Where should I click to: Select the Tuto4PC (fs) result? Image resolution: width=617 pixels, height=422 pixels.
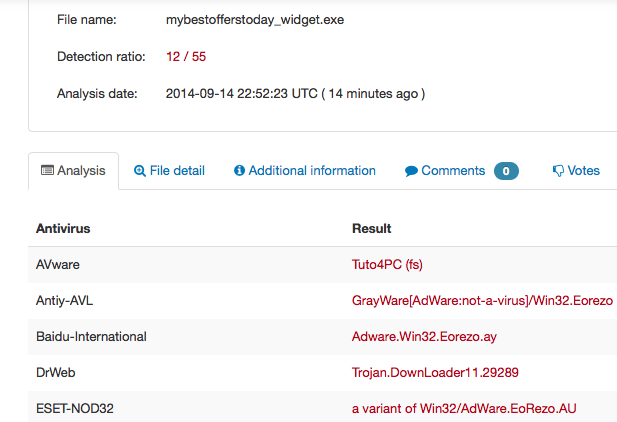387,265
